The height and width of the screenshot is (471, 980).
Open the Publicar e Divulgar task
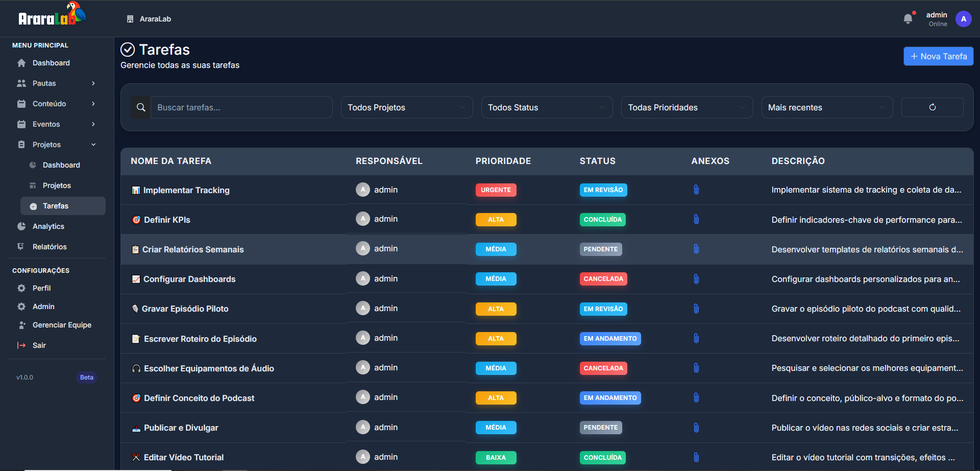181,428
